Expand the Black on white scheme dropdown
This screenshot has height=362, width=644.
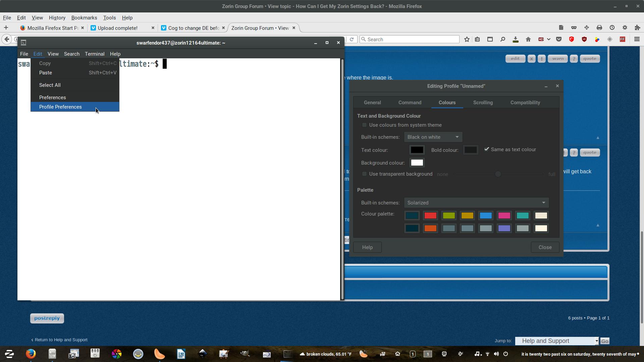coord(433,137)
